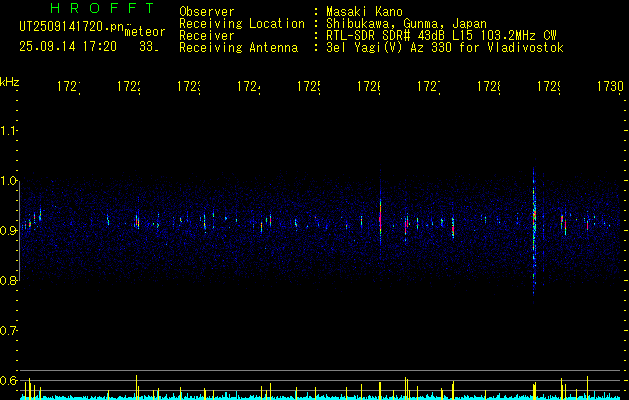Click the observer name Masaki Kano
The height and width of the screenshot is (400, 629).
point(364,11)
